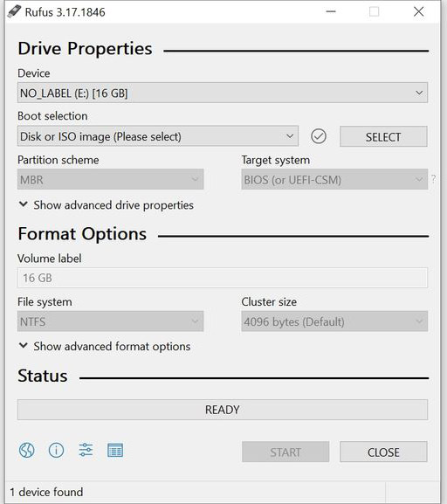Close the Rufus window with the X

pos(418,11)
